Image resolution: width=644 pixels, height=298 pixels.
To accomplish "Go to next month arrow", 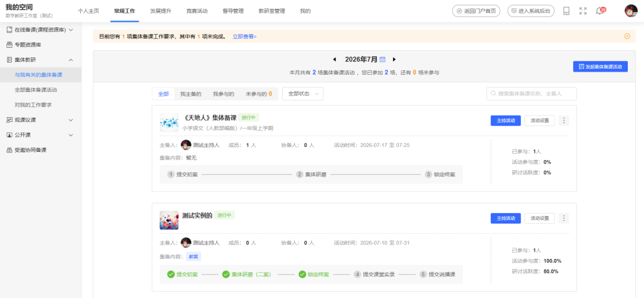I will (394, 60).
